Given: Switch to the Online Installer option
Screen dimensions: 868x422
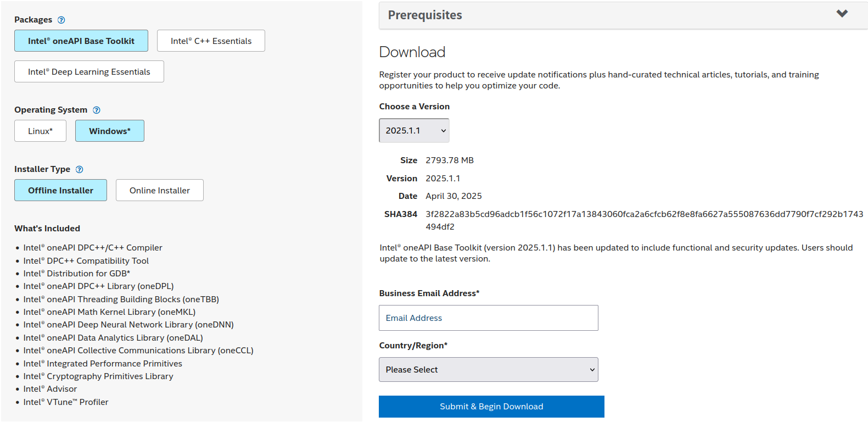Looking at the screenshot, I should 160,190.
